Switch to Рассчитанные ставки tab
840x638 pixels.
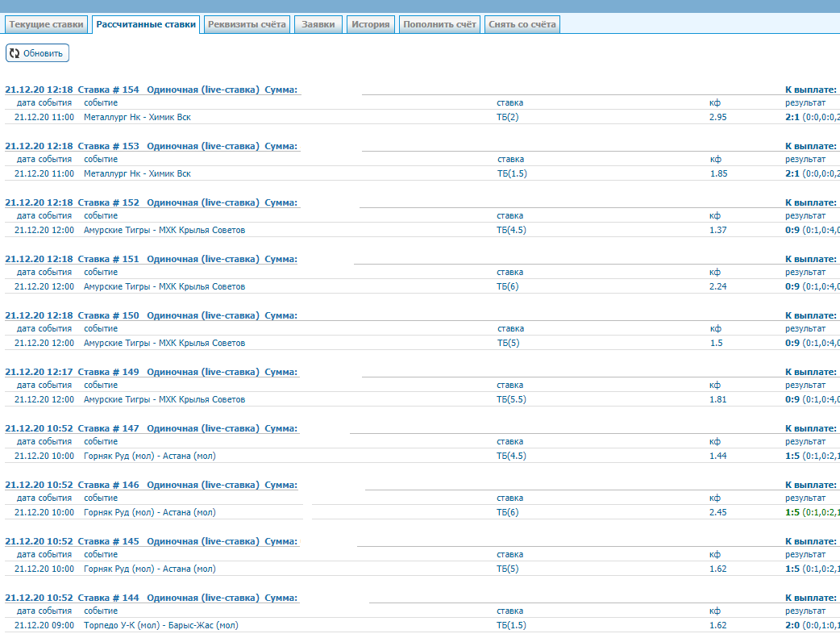146,24
